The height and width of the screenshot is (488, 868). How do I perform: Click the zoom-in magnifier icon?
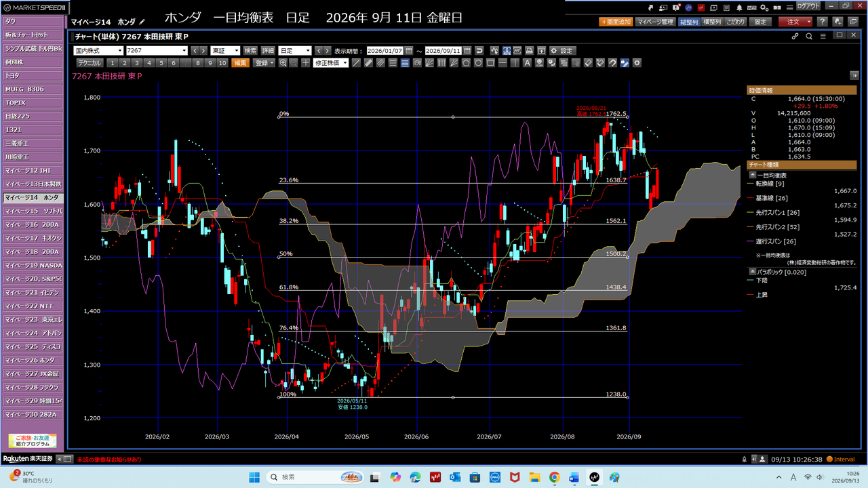pyautogui.click(x=283, y=63)
